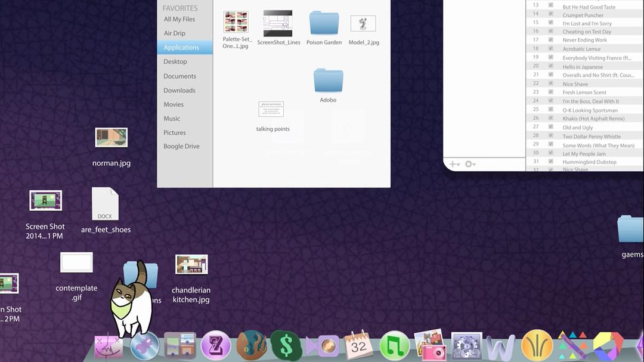Viewport: 644px width, 362px height.
Task: Open the pink camera photo app
Action: 430,345
